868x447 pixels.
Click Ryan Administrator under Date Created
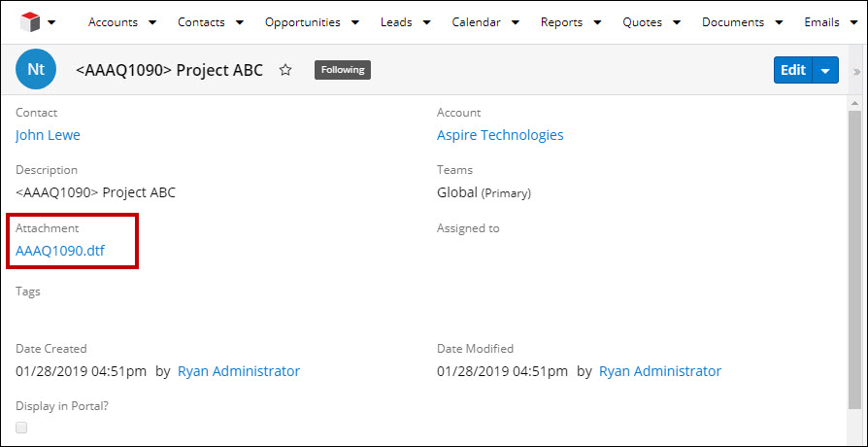pos(239,371)
